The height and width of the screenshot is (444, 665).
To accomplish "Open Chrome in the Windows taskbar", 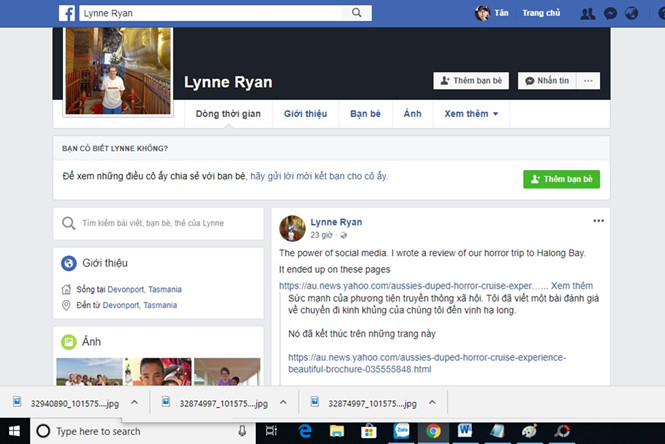I will click(x=433, y=431).
